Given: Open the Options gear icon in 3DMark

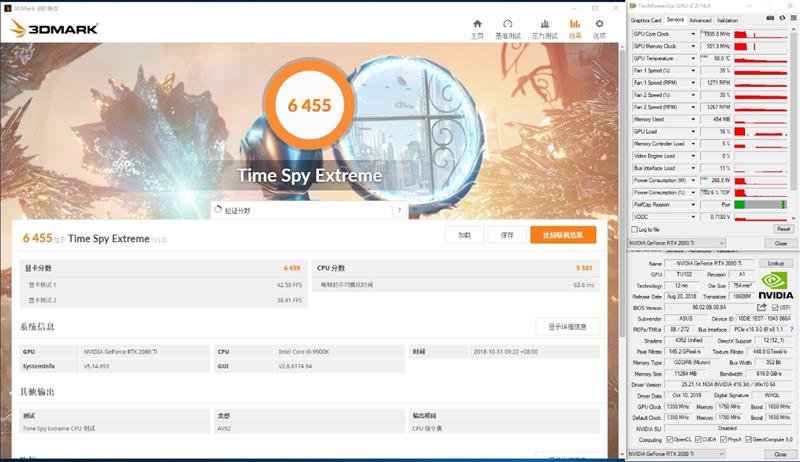Looking at the screenshot, I should [x=599, y=24].
